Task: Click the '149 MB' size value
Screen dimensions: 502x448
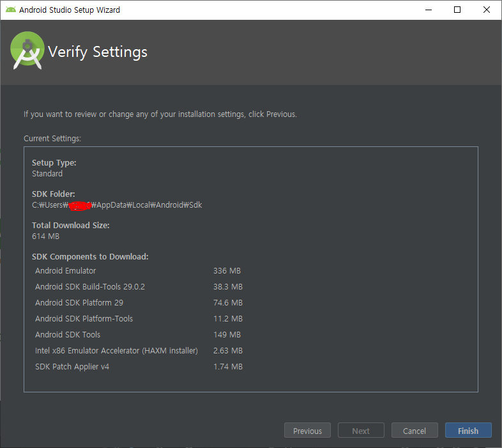Action: click(x=227, y=335)
